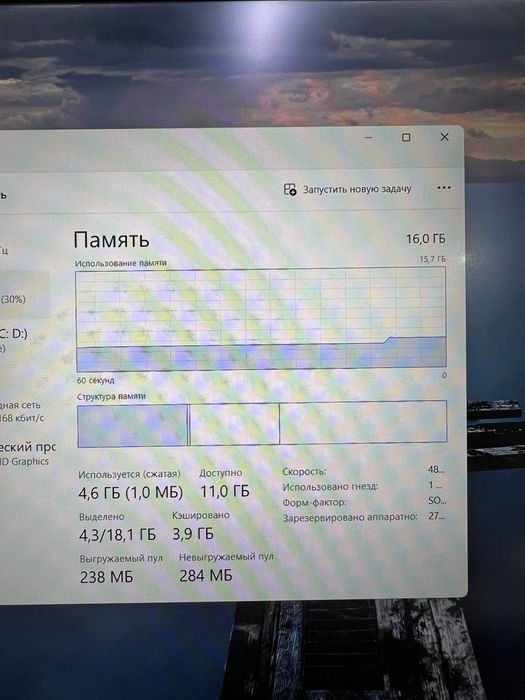Image resolution: width=525 pixels, height=700 pixels.
Task: Click the Скорость label
Action: 304,471
